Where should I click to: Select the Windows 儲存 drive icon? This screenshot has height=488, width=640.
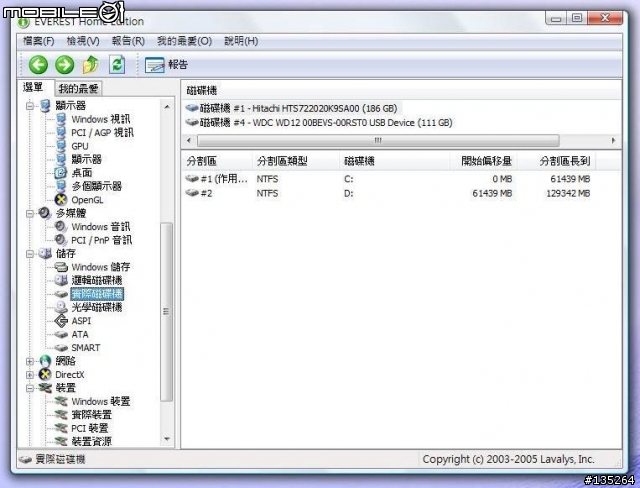click(x=61, y=267)
